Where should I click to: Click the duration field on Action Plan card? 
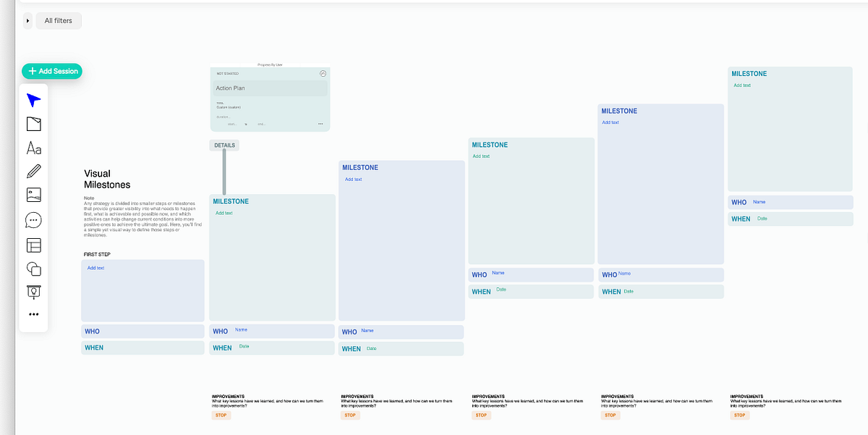[x=223, y=117]
